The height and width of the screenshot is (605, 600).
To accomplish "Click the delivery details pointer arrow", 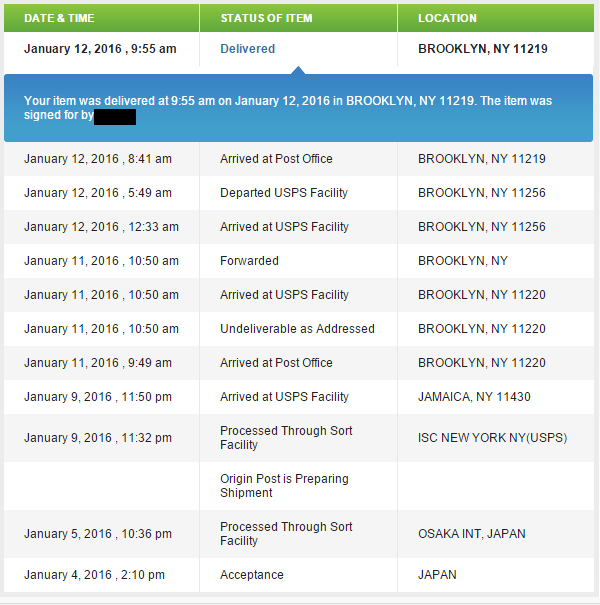I will click(x=297, y=70).
